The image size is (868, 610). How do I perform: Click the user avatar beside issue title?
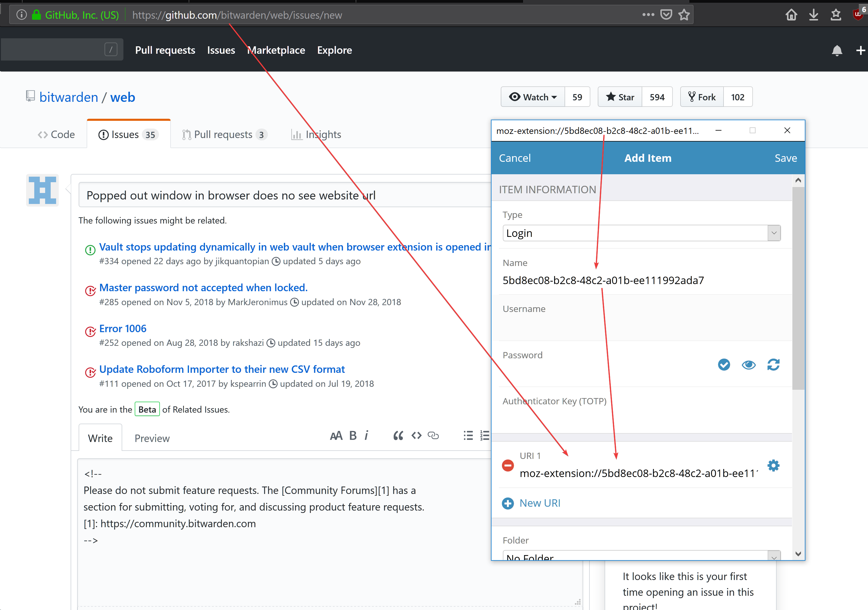pyautogui.click(x=42, y=190)
